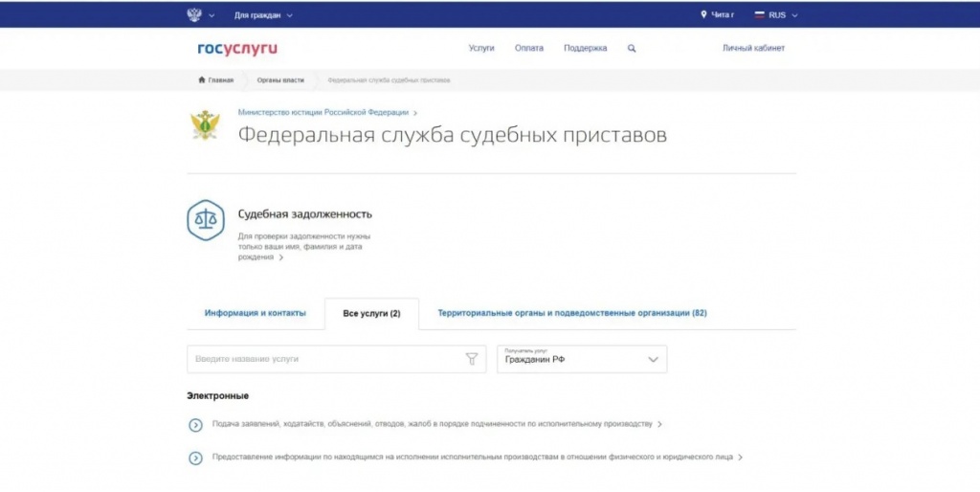
Task: Click the scales icon for Судебная задолженность
Action: pyautogui.click(x=206, y=220)
